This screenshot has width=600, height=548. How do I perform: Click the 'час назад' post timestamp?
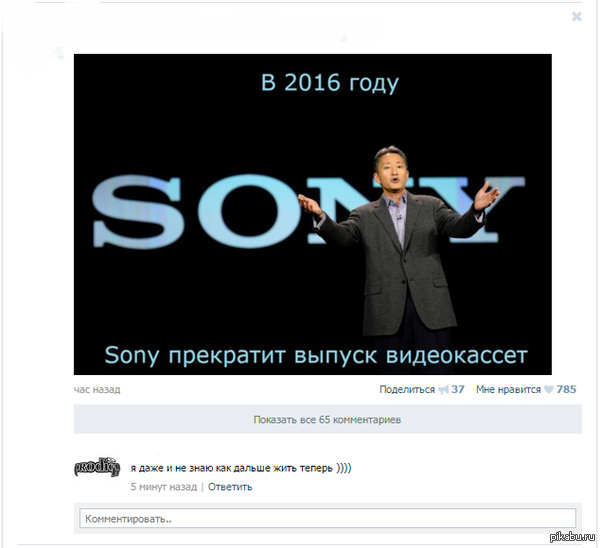(x=97, y=390)
